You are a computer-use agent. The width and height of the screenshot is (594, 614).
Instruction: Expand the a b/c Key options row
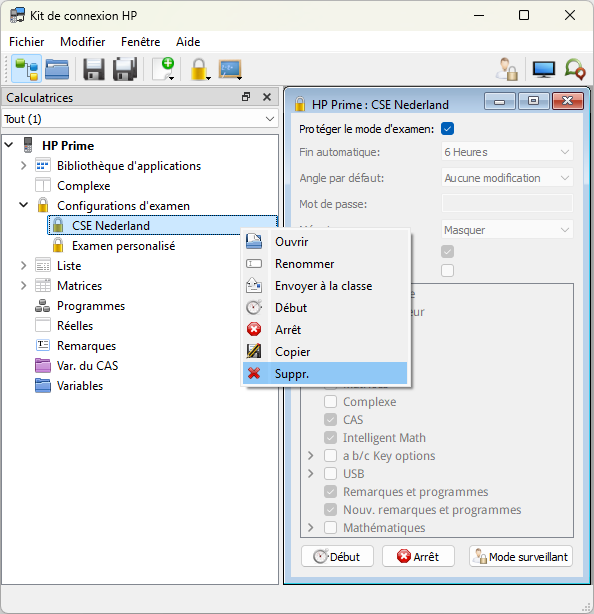[x=311, y=455]
